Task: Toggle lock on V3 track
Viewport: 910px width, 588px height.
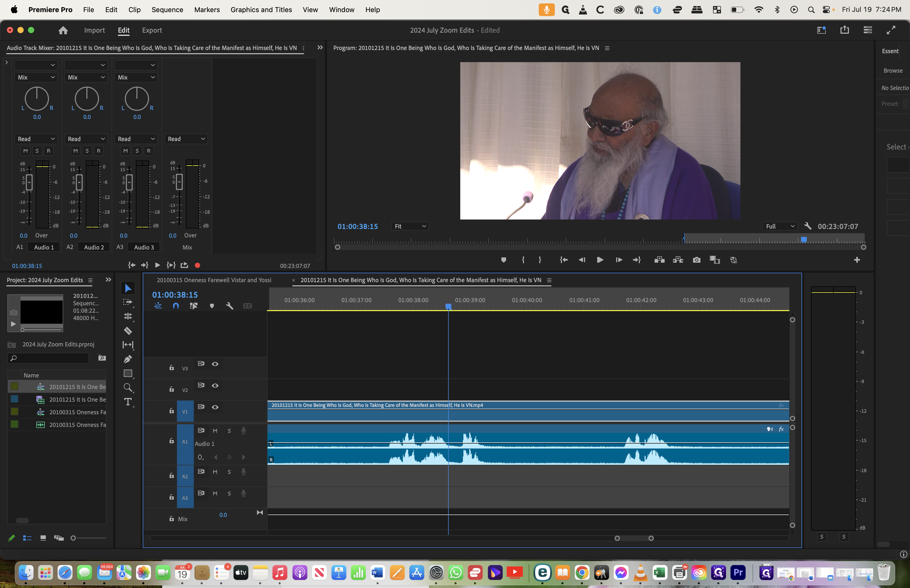Action: point(171,368)
